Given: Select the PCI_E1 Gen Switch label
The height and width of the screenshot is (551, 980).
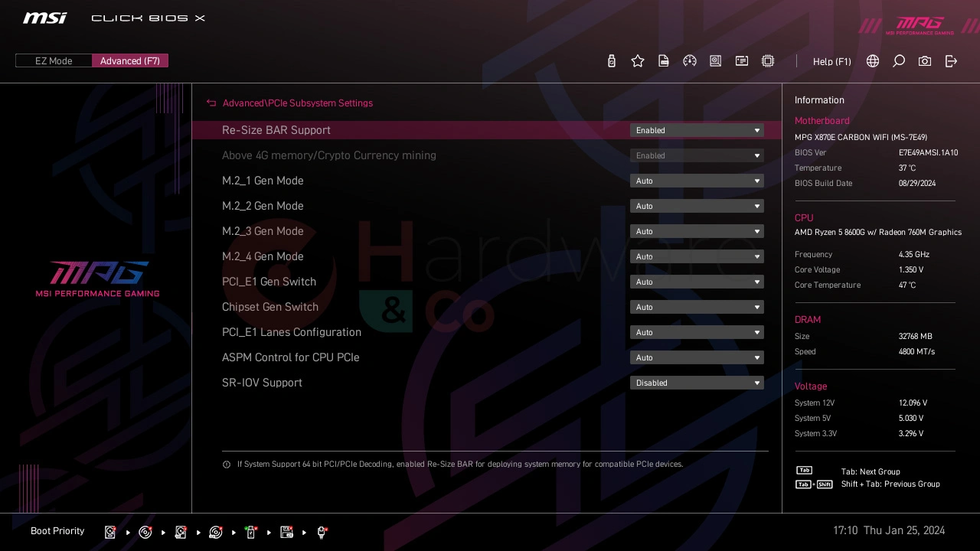Looking at the screenshot, I should coord(269,282).
